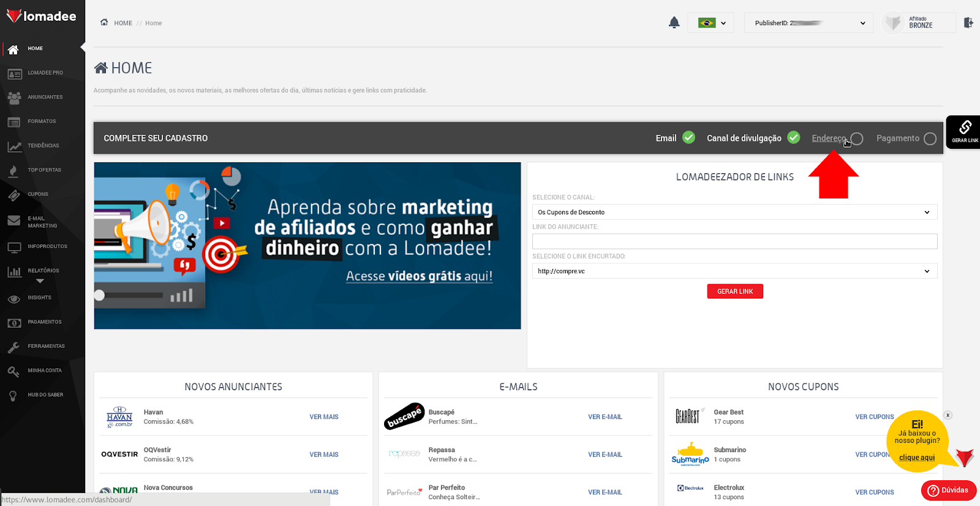Open the notifications bell
The width and height of the screenshot is (980, 506).
click(x=674, y=23)
